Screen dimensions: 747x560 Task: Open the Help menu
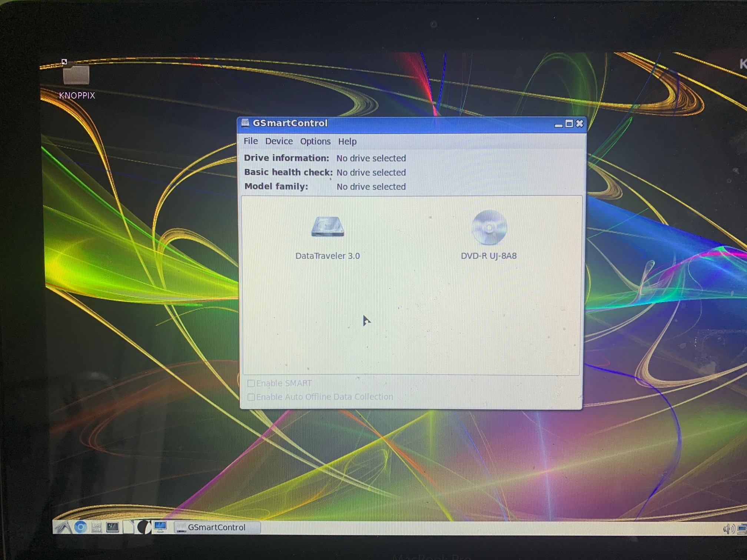347,141
